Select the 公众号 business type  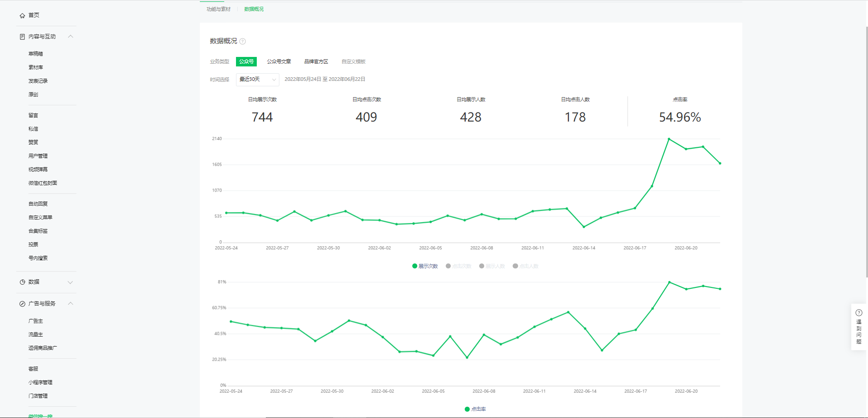pos(246,61)
